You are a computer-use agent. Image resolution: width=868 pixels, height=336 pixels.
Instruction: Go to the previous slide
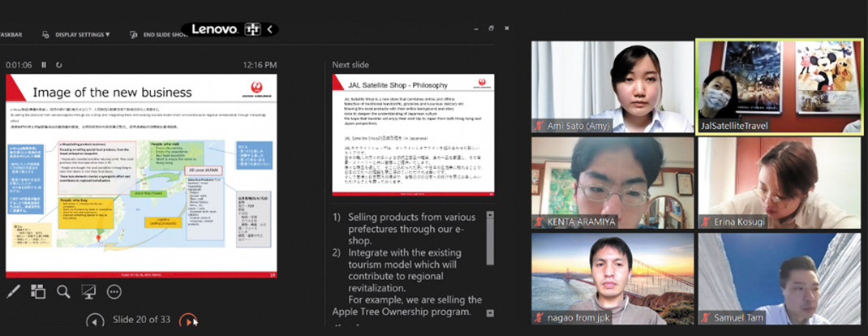click(95, 321)
